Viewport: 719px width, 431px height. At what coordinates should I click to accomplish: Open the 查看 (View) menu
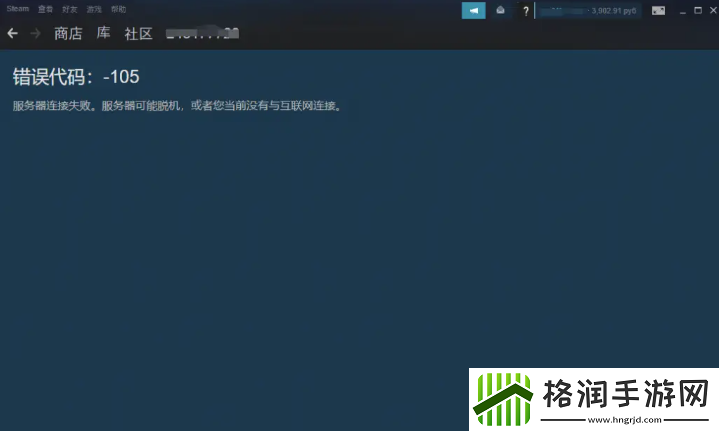pyautogui.click(x=45, y=9)
